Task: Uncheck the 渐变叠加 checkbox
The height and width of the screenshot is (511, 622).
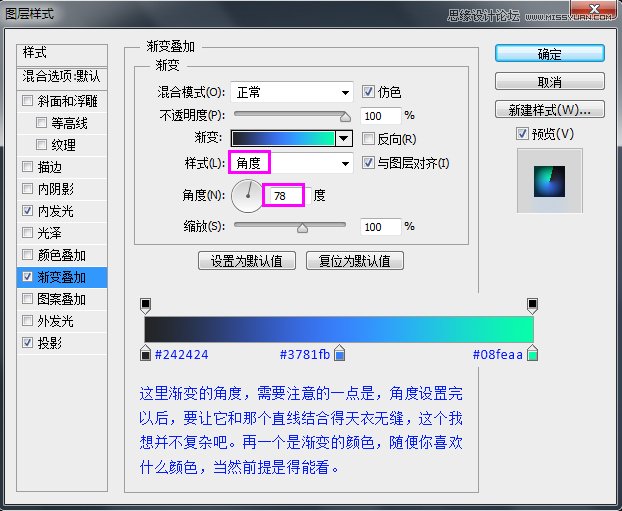Action: pos(27,277)
